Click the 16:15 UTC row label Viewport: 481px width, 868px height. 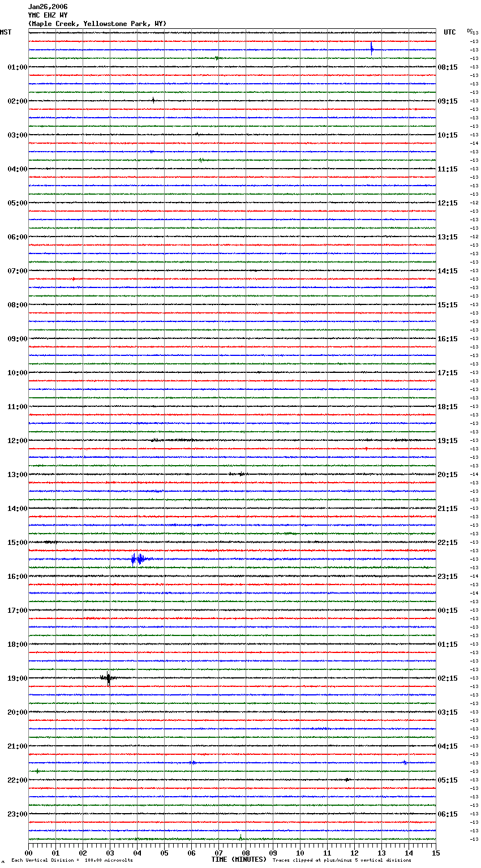(x=448, y=339)
